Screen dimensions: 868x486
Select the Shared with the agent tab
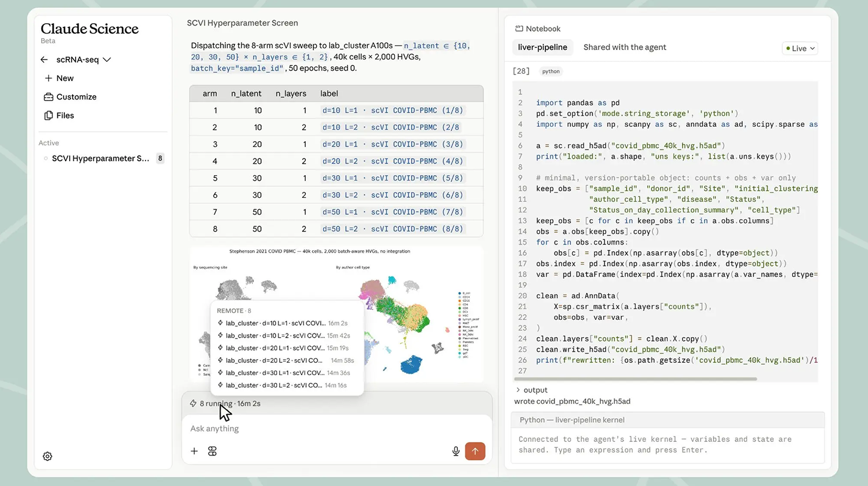(x=625, y=47)
